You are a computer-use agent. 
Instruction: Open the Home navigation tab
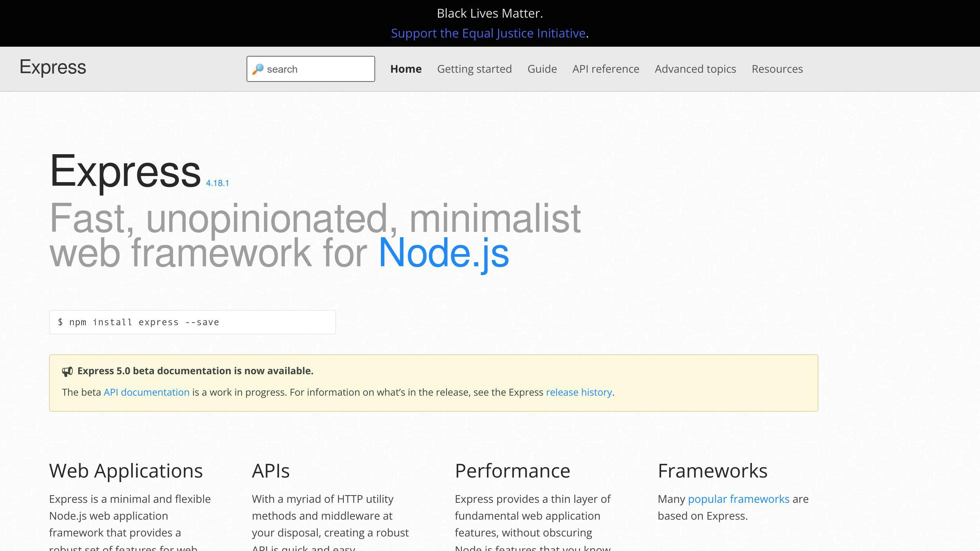click(406, 69)
